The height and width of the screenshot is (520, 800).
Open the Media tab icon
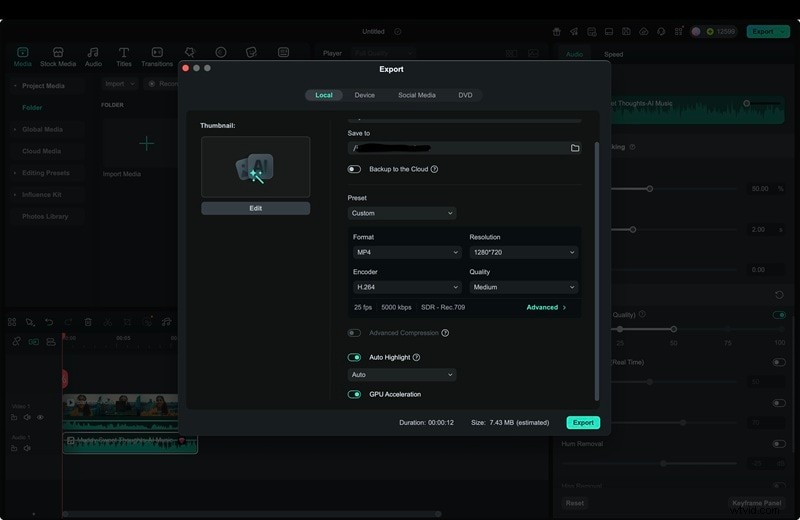point(22,53)
